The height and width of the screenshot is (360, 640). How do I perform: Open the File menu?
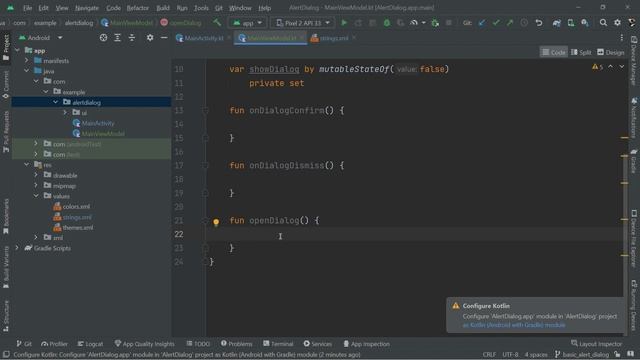27,8
